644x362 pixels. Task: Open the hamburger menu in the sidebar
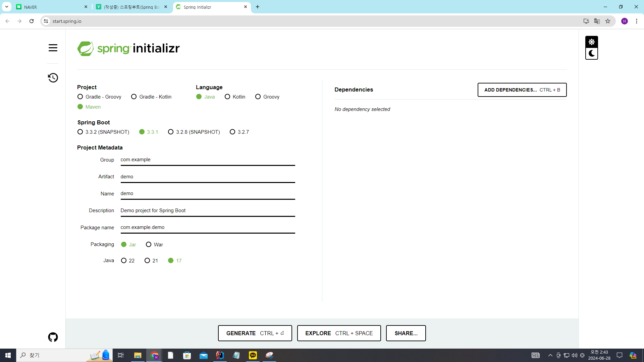[x=53, y=48]
